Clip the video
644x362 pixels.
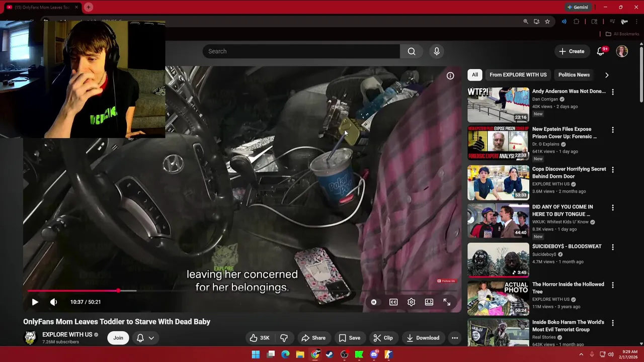click(383, 338)
